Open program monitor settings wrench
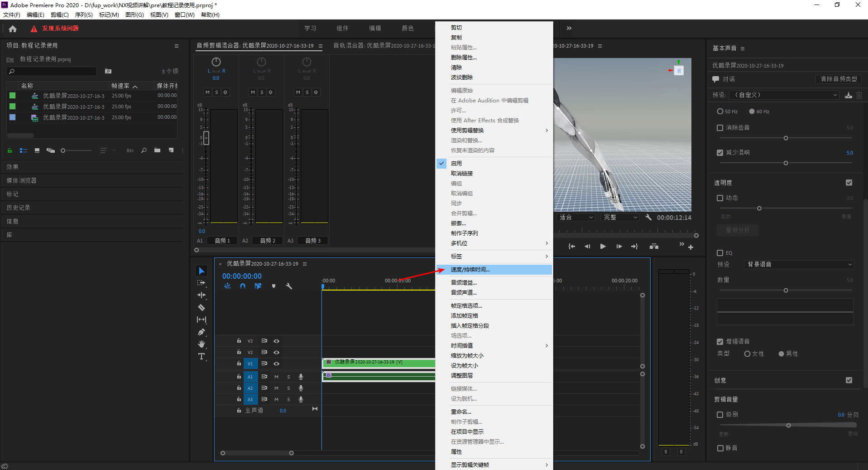 (x=648, y=218)
